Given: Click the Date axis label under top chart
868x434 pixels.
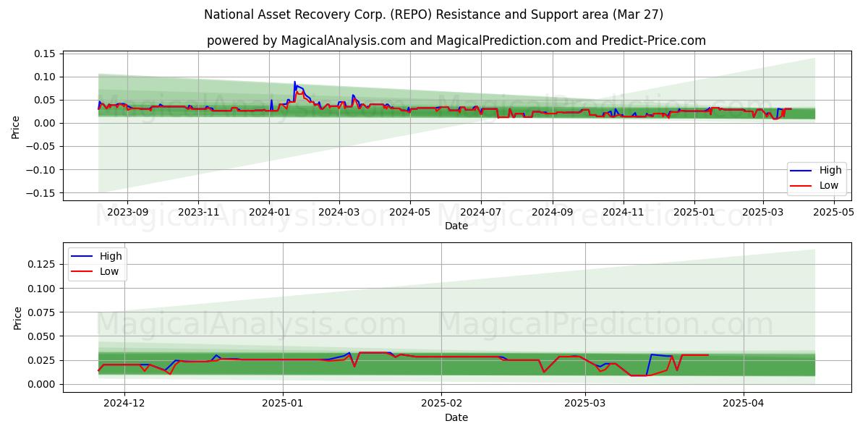Looking at the screenshot, I should [x=456, y=226].
